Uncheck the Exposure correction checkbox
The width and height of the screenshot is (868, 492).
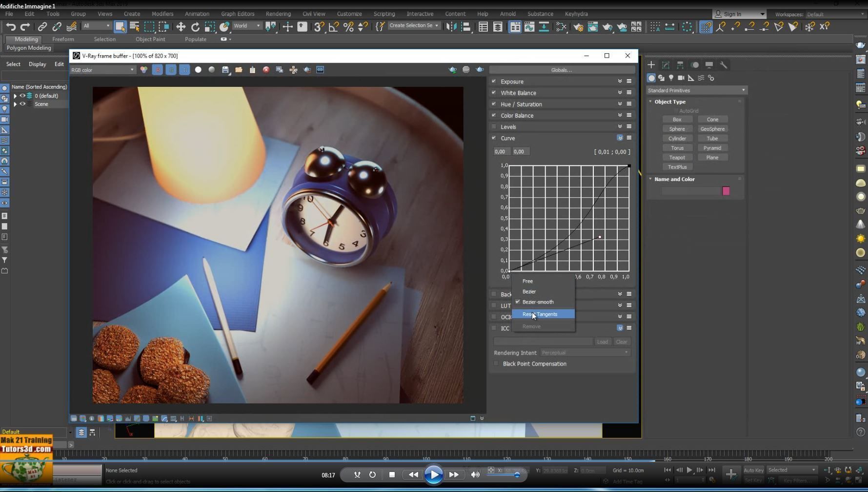click(494, 81)
